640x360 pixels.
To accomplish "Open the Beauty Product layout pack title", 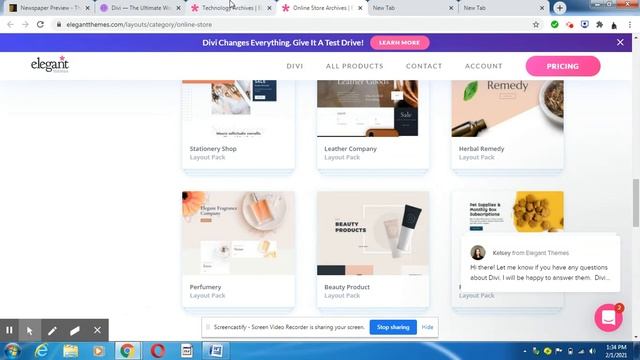I will 347,287.
